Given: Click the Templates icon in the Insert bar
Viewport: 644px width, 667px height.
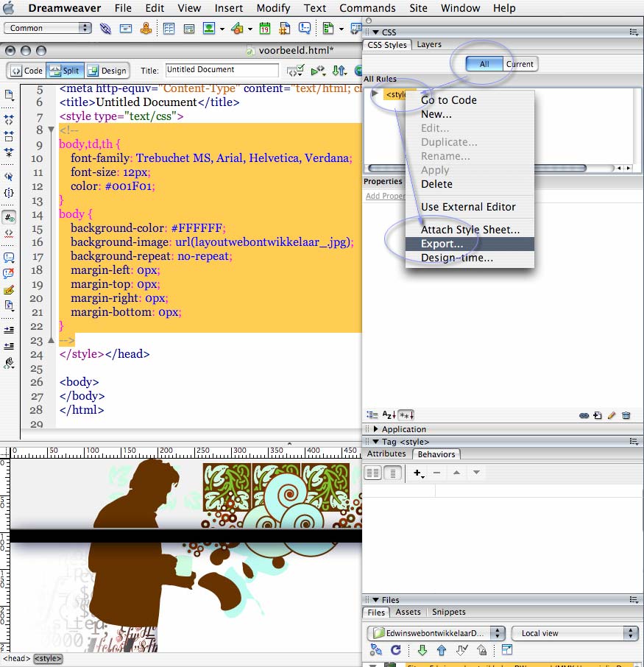Looking at the screenshot, I should tap(328, 29).
